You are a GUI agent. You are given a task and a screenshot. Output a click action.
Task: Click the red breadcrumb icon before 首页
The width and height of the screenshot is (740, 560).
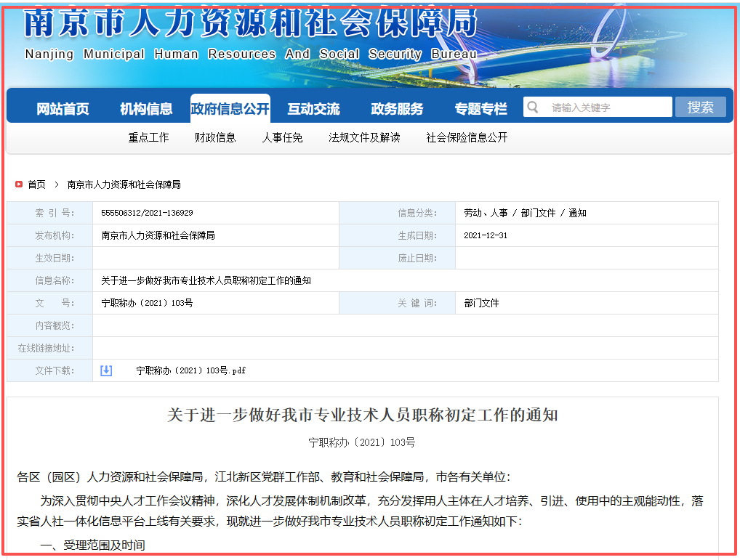[19, 184]
